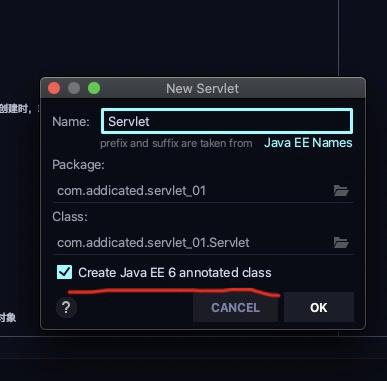Screen dimensions: 387x381
Task: Open help via question mark icon
Action: pos(66,307)
